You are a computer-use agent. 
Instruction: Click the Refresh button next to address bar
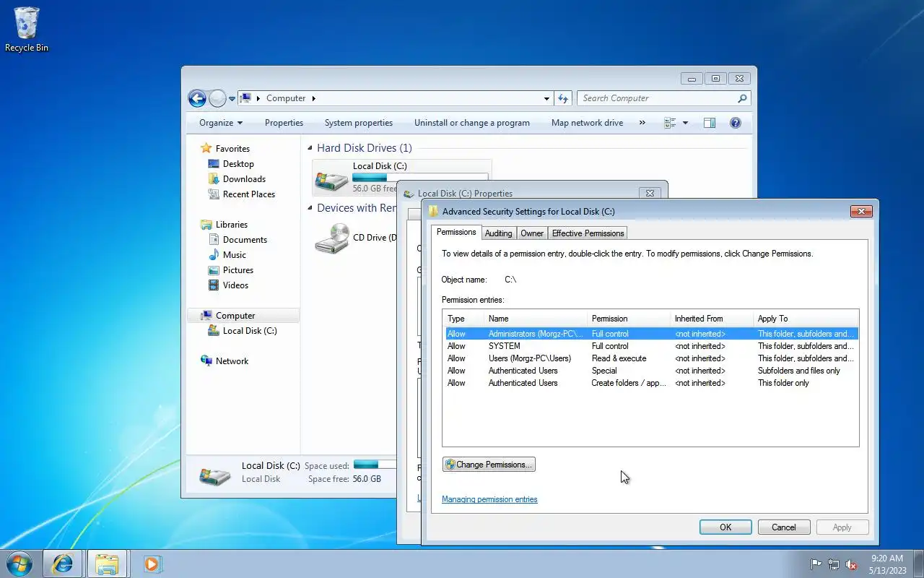point(564,98)
